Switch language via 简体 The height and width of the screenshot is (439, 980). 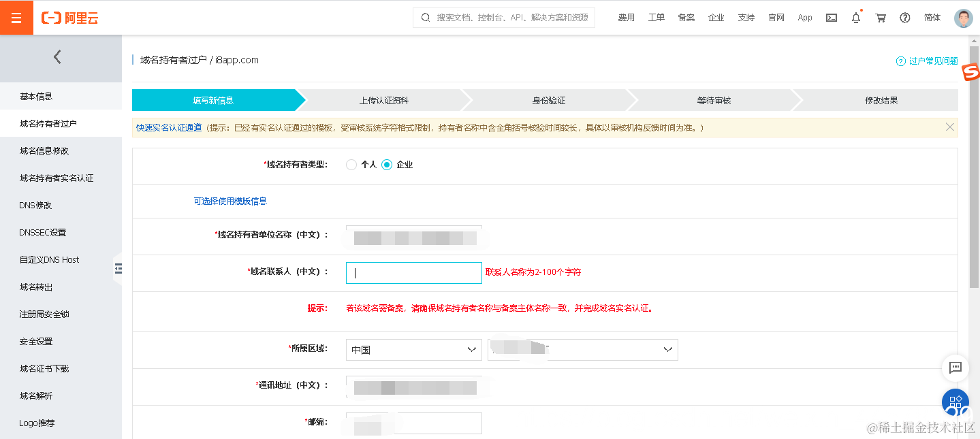(932, 18)
